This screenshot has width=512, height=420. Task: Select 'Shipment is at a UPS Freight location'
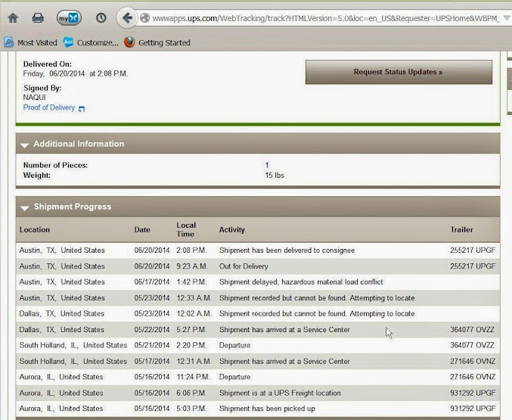[x=280, y=394]
